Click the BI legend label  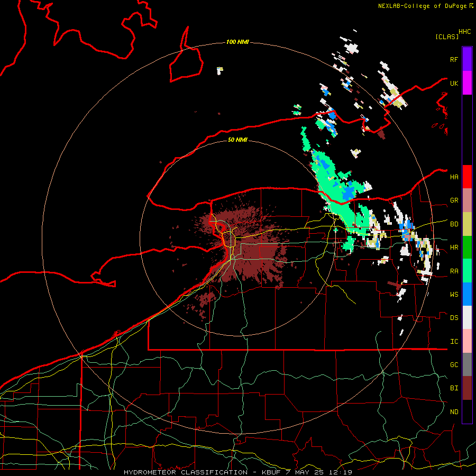(x=454, y=388)
